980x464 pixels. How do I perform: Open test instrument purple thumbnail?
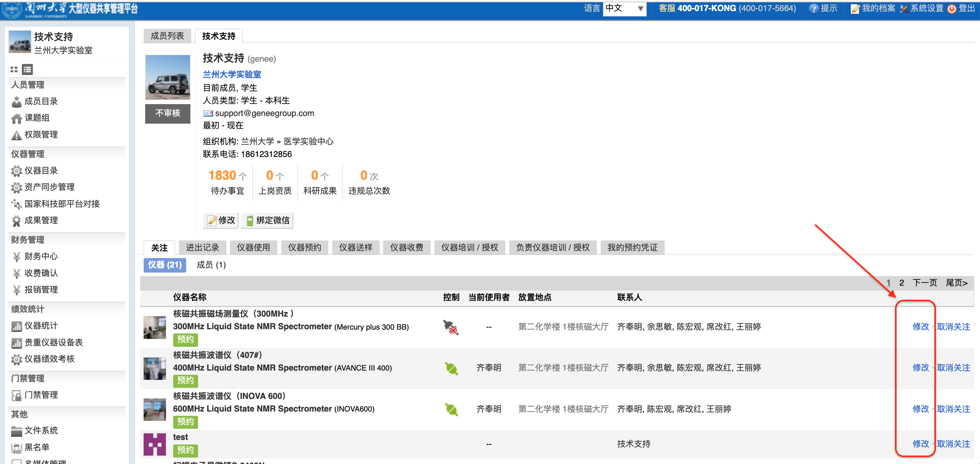tap(155, 444)
